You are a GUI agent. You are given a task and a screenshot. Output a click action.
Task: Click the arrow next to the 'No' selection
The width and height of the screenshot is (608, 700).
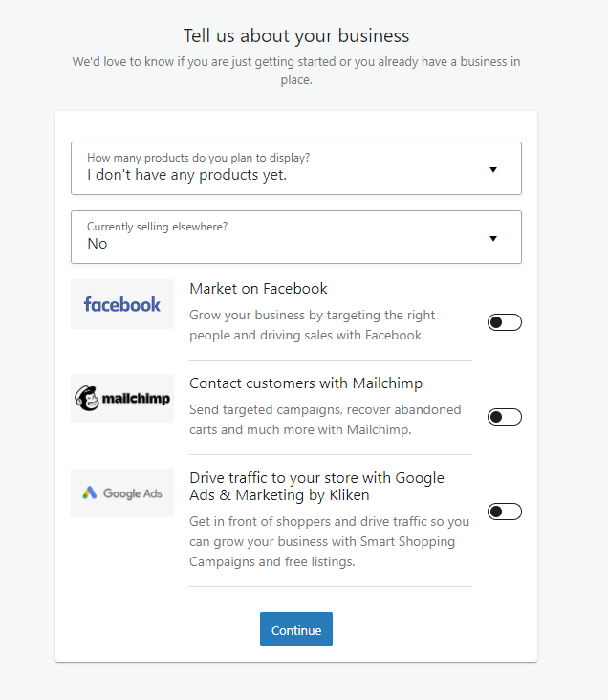coord(493,238)
